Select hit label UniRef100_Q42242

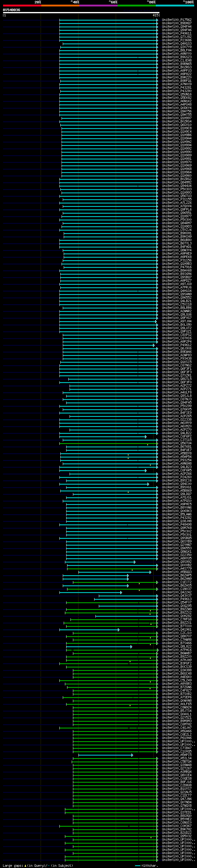pyautogui.click(x=176, y=592)
